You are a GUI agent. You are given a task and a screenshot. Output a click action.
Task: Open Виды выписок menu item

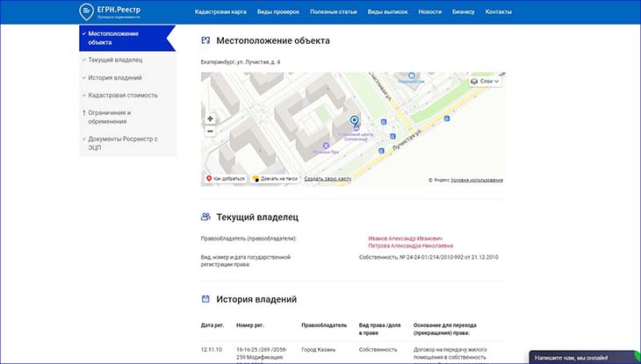coord(387,12)
